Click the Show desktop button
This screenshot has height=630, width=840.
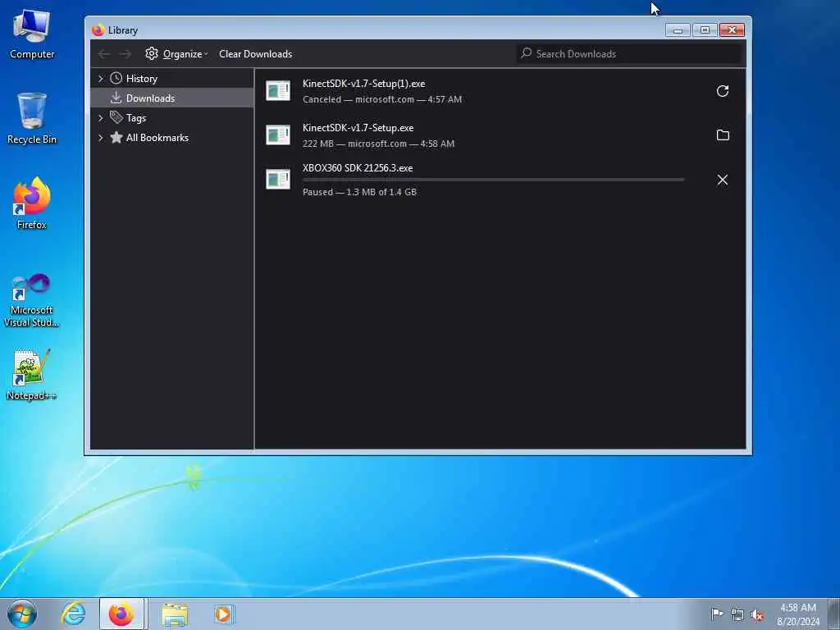(834, 614)
